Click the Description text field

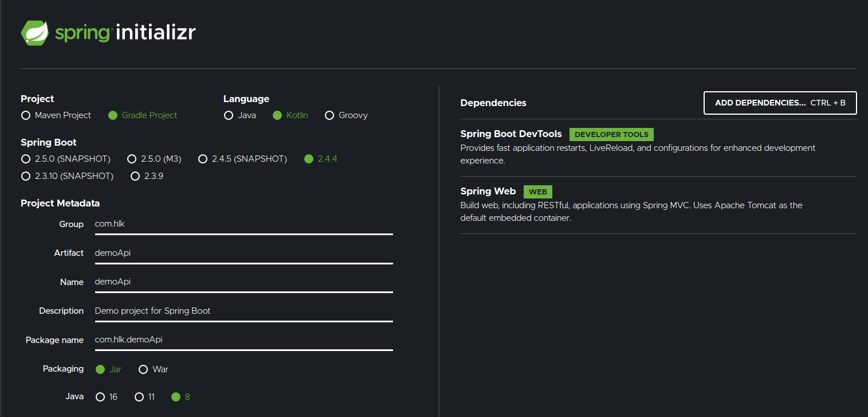[x=243, y=311]
